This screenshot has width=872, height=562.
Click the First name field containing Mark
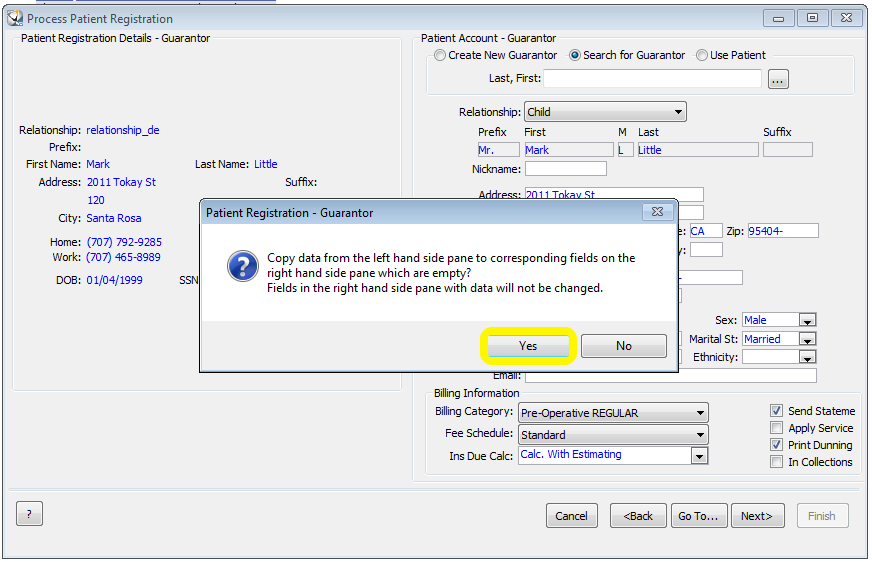pos(569,150)
